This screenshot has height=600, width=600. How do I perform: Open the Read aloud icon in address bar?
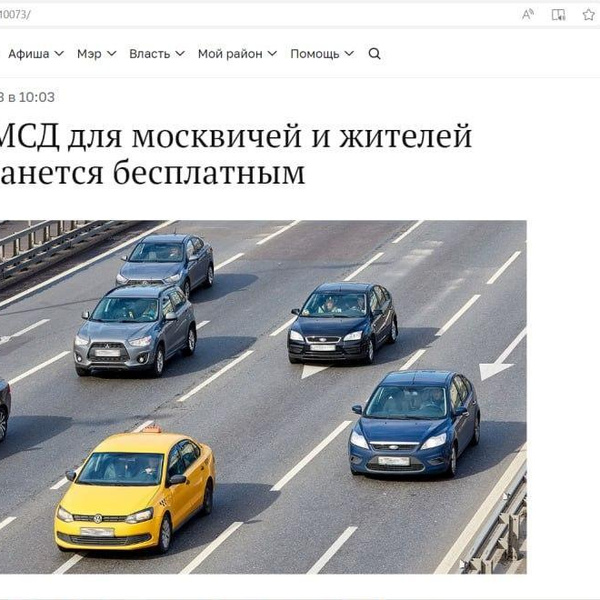tap(528, 15)
